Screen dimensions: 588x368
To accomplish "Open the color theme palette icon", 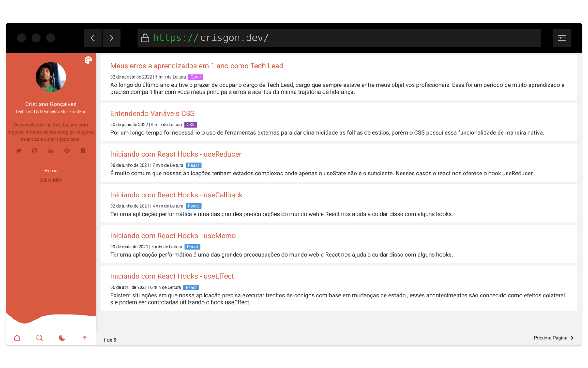I will coord(88,60).
